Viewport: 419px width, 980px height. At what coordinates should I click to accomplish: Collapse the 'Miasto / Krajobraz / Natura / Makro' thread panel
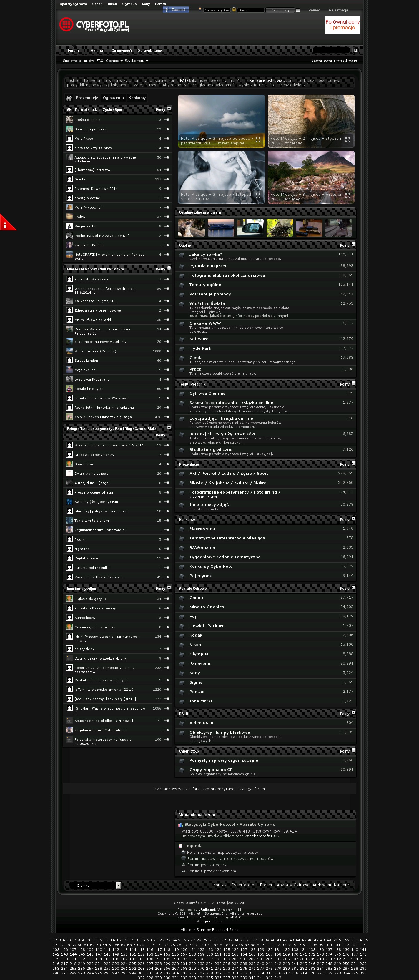(x=169, y=268)
